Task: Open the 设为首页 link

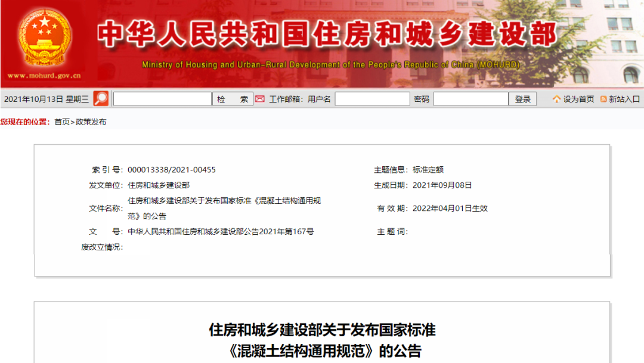Action: point(578,99)
